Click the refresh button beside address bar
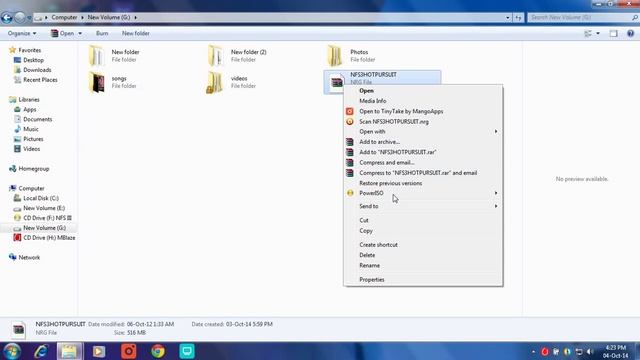Image resolution: width=640 pixels, height=360 pixels. (x=518, y=18)
